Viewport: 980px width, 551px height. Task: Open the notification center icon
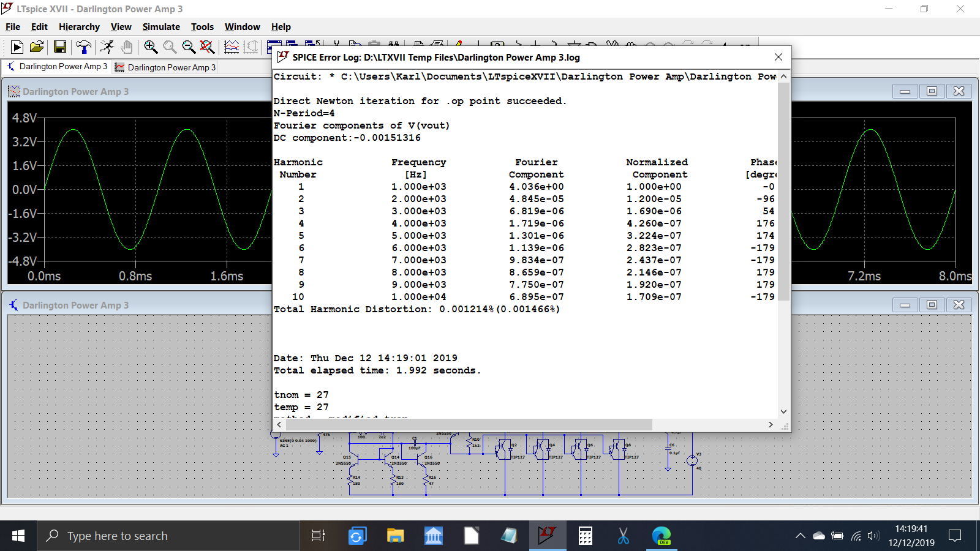(954, 536)
